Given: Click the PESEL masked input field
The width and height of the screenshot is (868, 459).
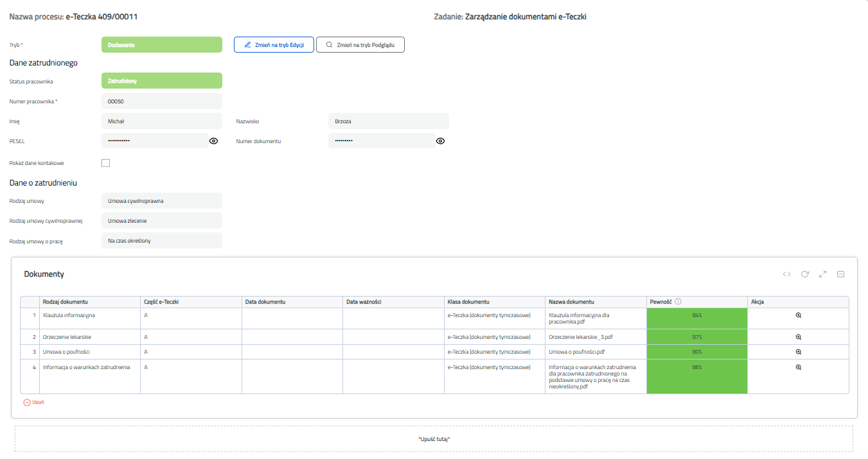Looking at the screenshot, I should pos(155,141).
